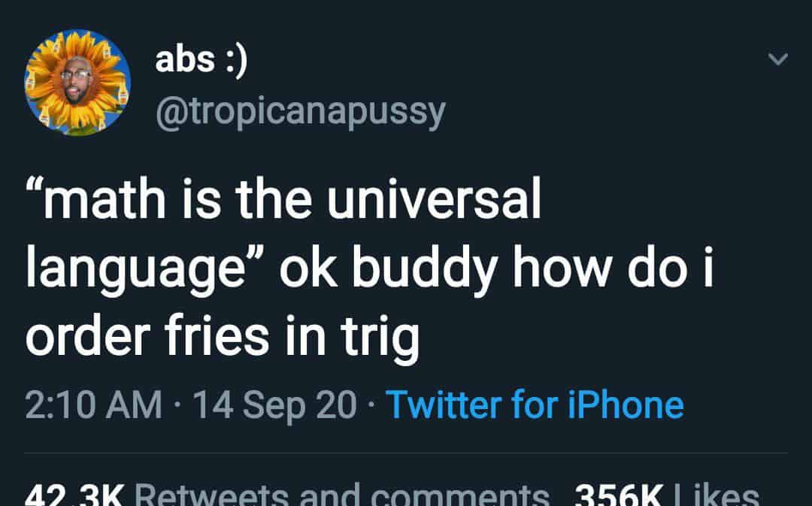The image size is (812, 506).
Task: Click the 2:10 AM timestamp
Action: coord(93,405)
